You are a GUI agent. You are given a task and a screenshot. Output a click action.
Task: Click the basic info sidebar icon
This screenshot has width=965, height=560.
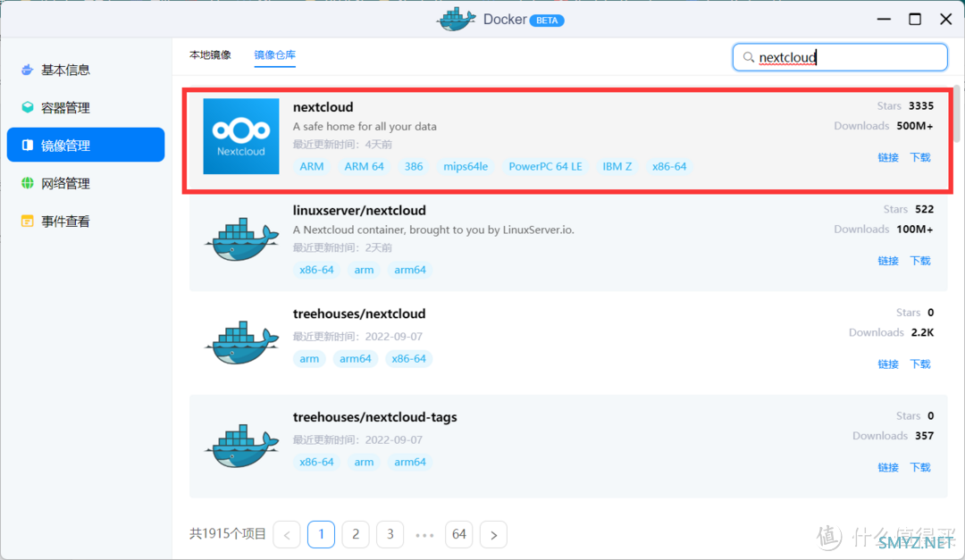pos(27,70)
